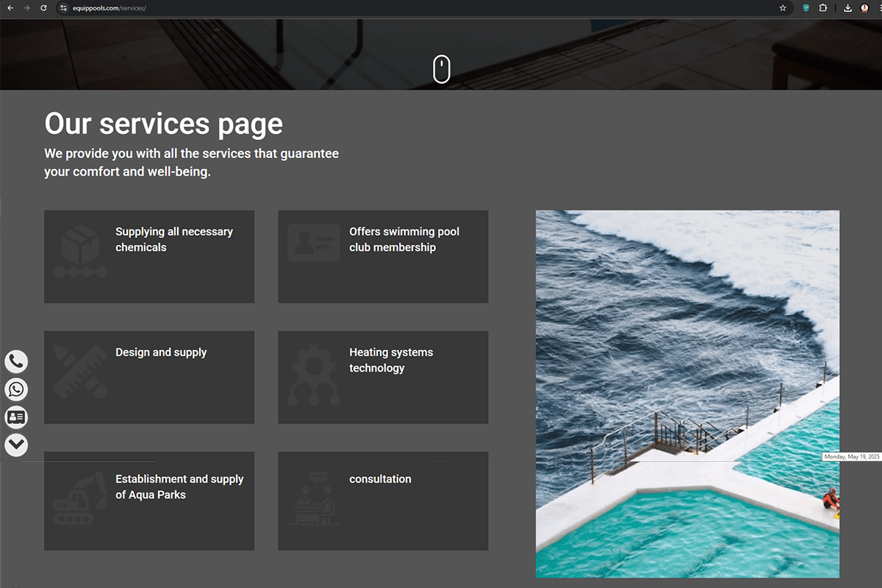Go back to the previous page

pos(10,8)
